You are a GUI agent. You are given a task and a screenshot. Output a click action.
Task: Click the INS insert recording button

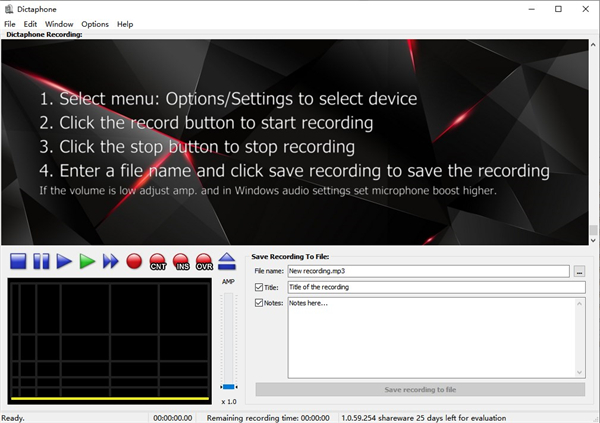[x=181, y=262]
